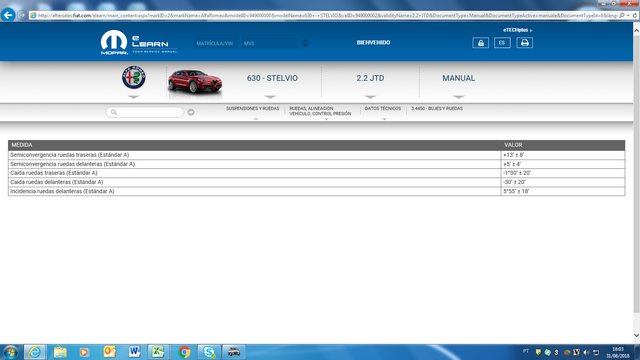
Task: Open the Windows Start menu
Action: click(10, 352)
